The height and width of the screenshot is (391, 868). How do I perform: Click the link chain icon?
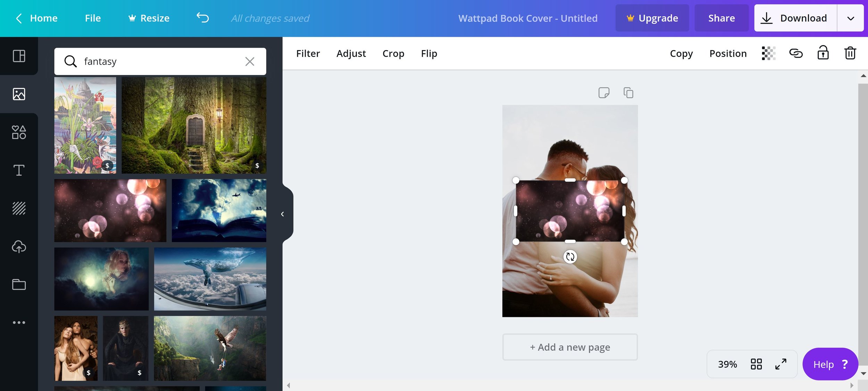(x=796, y=53)
